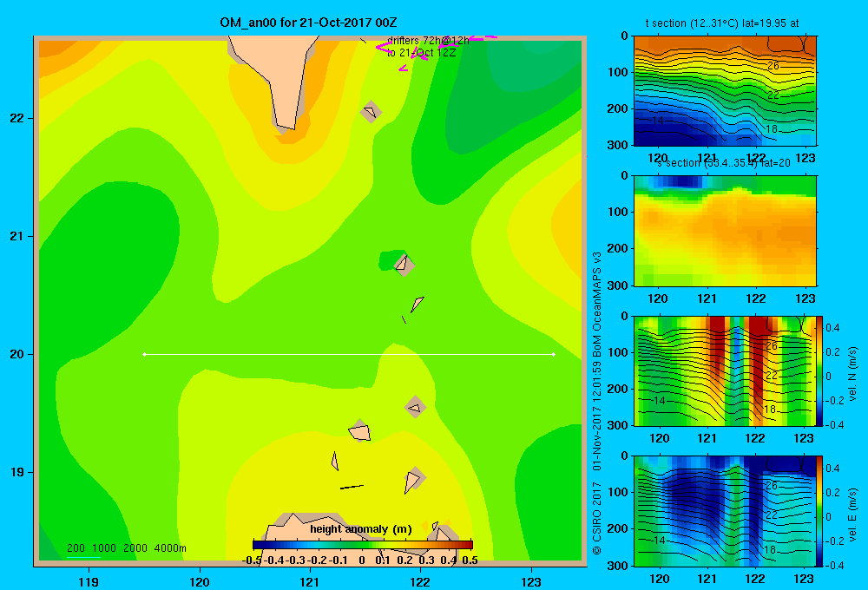Click the vel. E velocity color bar
This screenshot has width=868, height=590.
pos(820,511)
